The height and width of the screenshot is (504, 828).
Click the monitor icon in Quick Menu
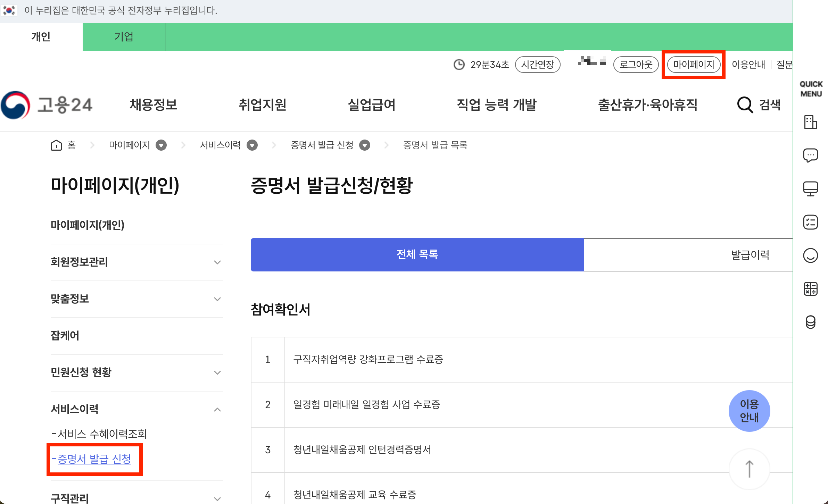(810, 188)
